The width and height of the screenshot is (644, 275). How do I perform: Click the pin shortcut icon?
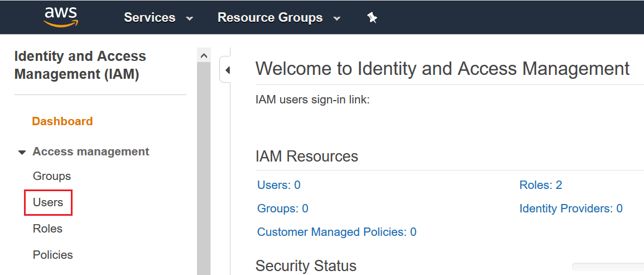click(372, 18)
